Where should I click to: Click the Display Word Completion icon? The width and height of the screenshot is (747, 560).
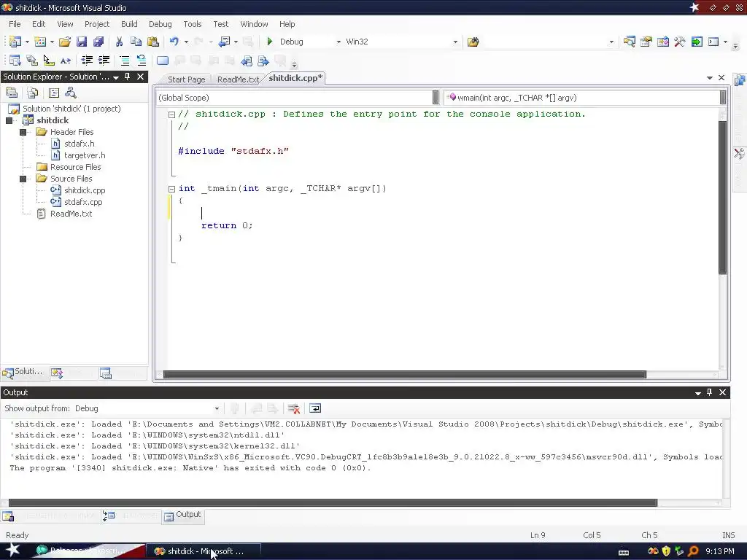point(66,61)
